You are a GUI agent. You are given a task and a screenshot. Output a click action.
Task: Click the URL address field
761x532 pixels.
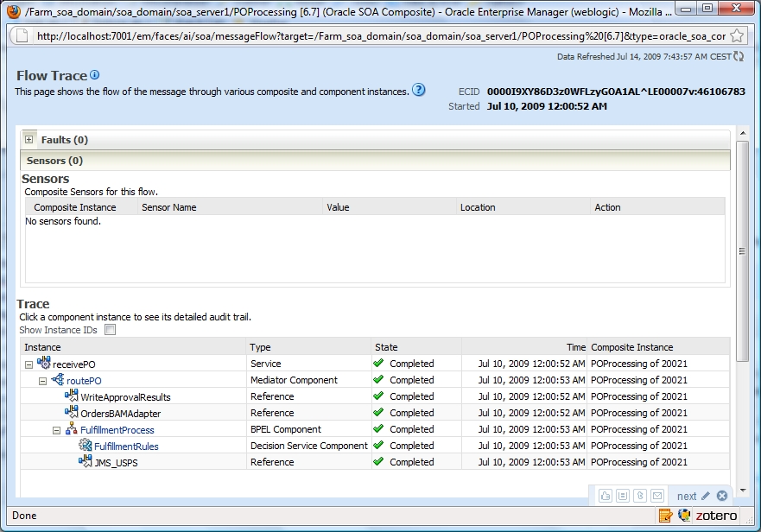(x=380, y=36)
